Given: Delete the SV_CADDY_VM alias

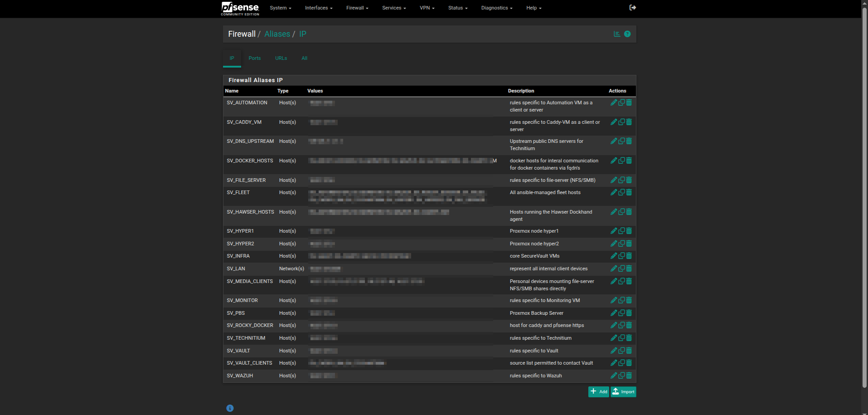Looking at the screenshot, I should [629, 122].
